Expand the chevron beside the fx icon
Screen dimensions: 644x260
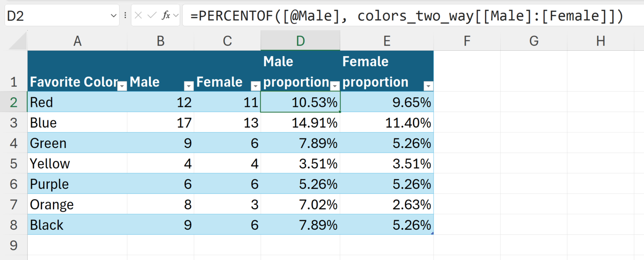tap(176, 16)
